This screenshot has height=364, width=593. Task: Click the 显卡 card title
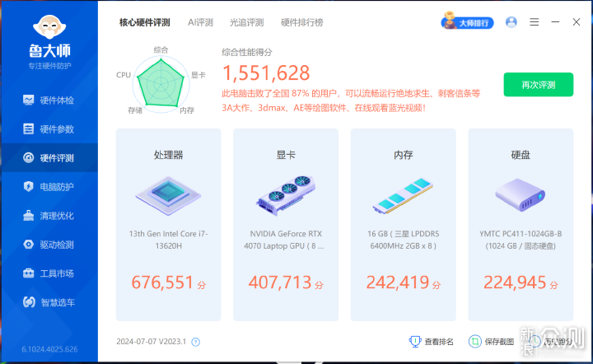(286, 155)
